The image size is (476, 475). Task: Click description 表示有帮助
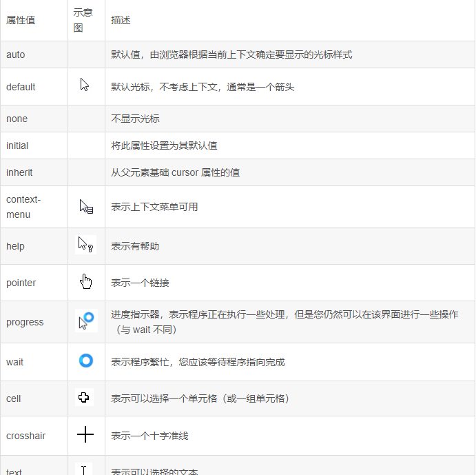point(135,246)
